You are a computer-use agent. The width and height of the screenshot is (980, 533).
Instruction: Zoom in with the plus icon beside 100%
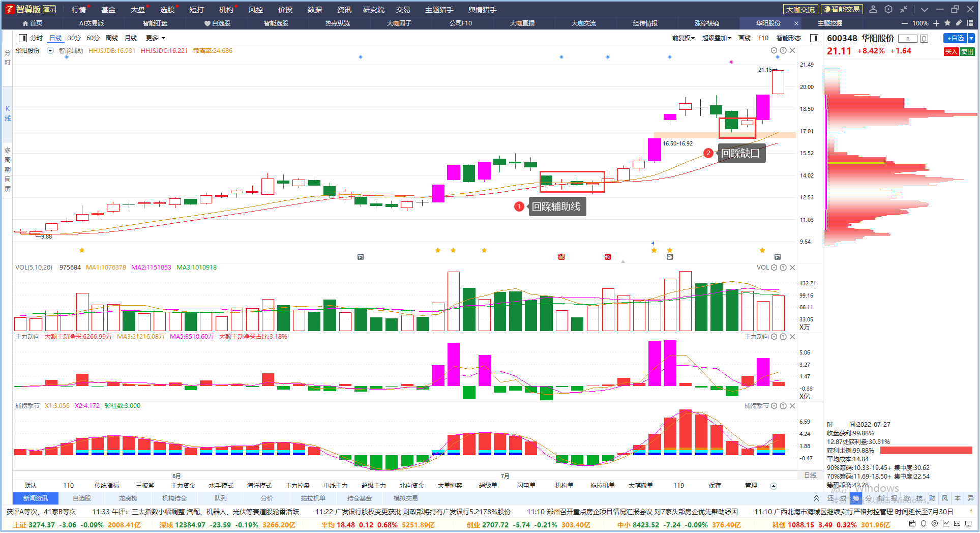tap(936, 23)
